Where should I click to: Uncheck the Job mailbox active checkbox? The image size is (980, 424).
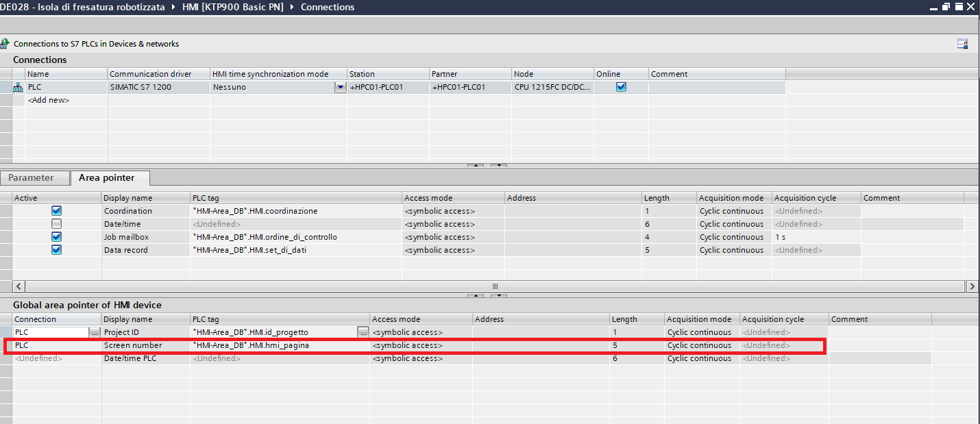tap(57, 237)
